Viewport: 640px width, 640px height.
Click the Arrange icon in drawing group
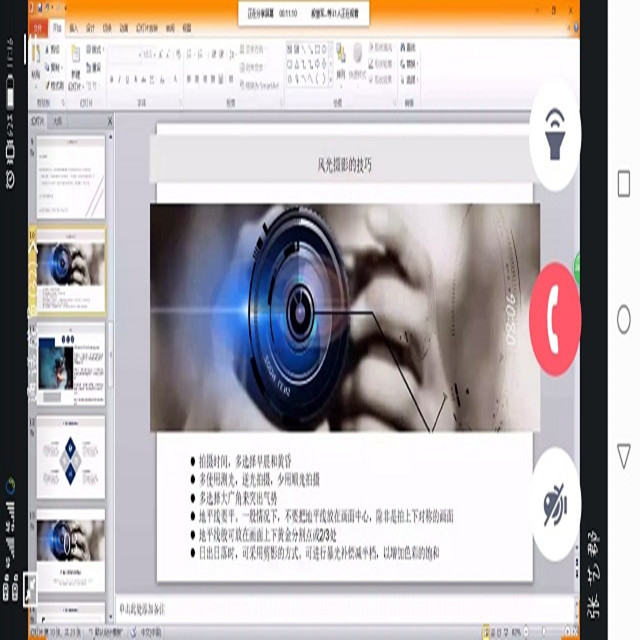pos(341,60)
